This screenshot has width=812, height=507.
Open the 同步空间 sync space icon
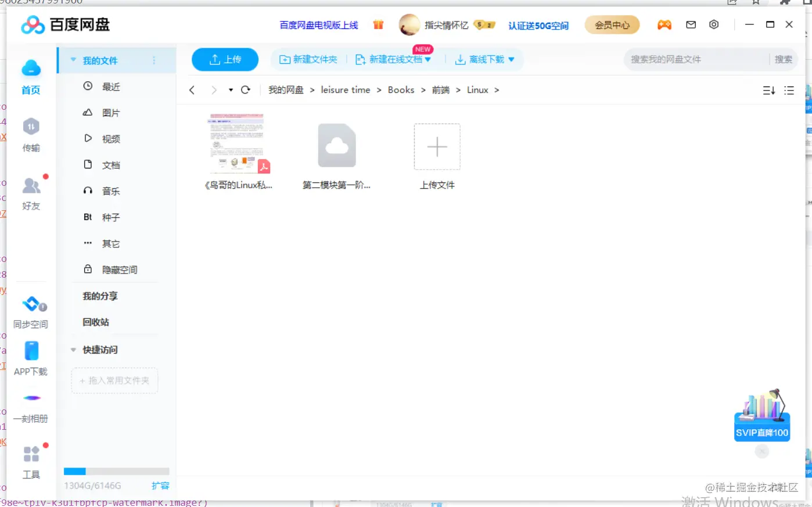pyautogui.click(x=31, y=312)
